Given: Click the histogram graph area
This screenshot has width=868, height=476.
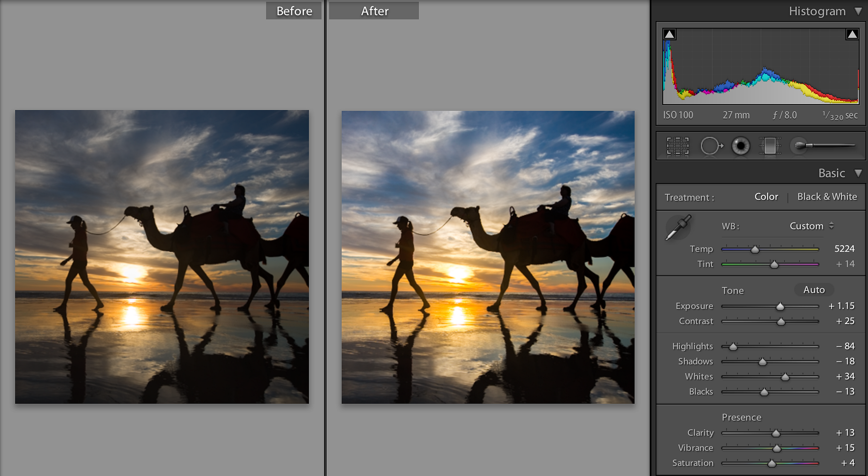Looking at the screenshot, I should [x=761, y=66].
